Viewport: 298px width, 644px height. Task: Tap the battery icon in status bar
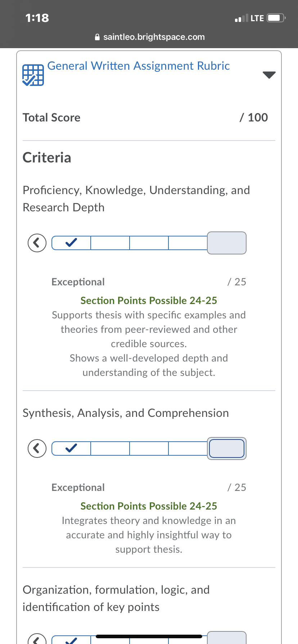[x=276, y=18]
